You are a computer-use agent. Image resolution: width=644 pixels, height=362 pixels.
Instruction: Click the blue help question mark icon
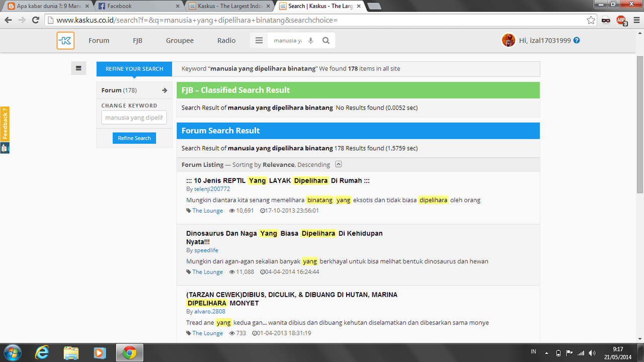pyautogui.click(x=577, y=40)
